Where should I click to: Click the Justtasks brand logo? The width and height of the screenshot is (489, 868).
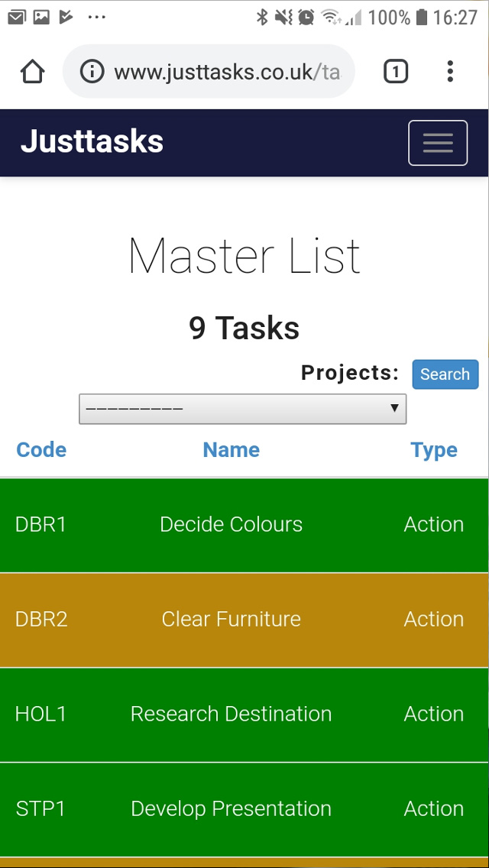coord(92,142)
